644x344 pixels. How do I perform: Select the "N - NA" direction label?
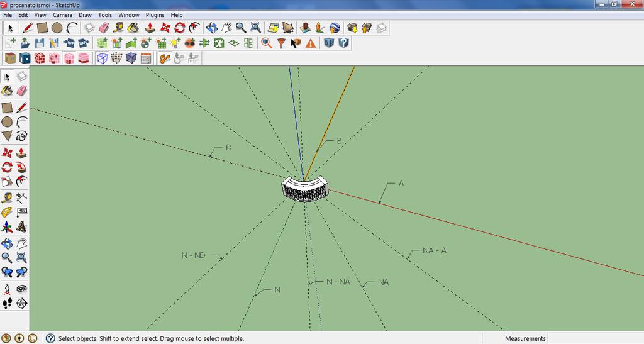click(x=338, y=282)
